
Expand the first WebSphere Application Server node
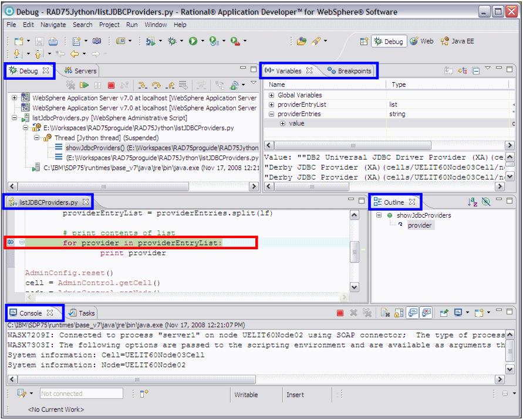(x=14, y=97)
